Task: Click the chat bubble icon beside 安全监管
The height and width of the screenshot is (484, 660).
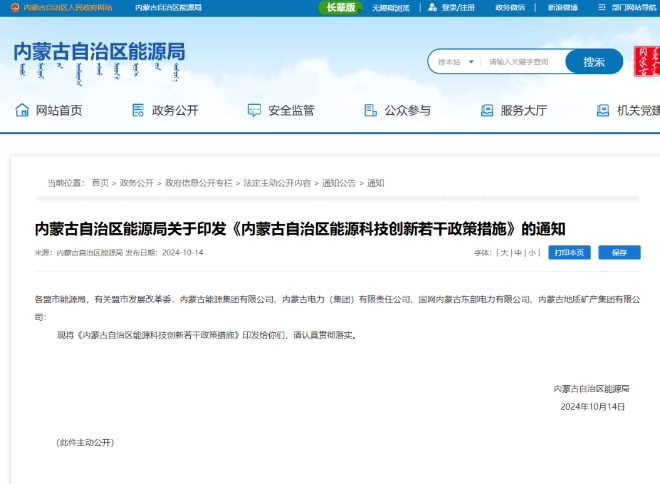Action: [254, 110]
